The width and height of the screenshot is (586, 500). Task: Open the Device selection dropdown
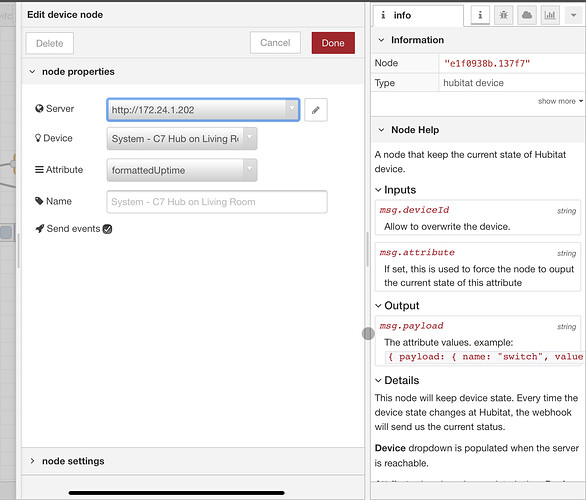pyautogui.click(x=182, y=139)
